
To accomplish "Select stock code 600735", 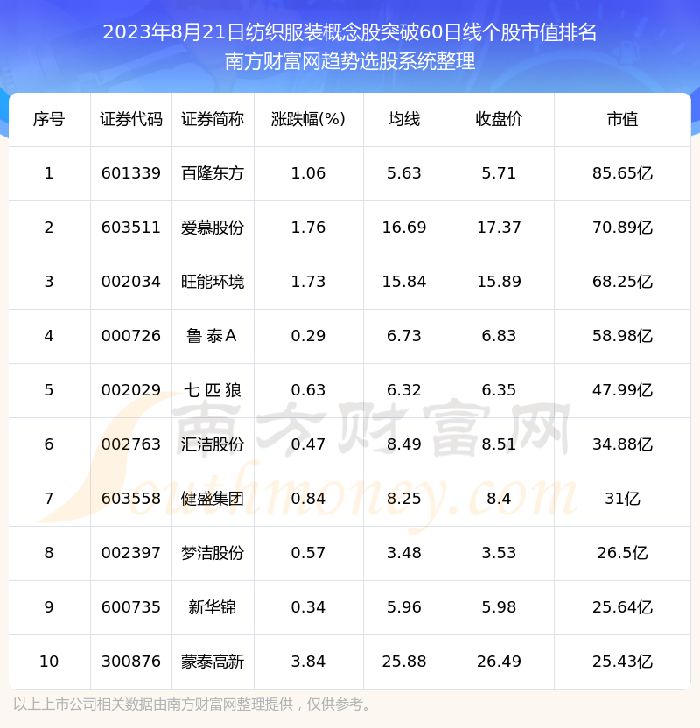I will (x=131, y=607).
